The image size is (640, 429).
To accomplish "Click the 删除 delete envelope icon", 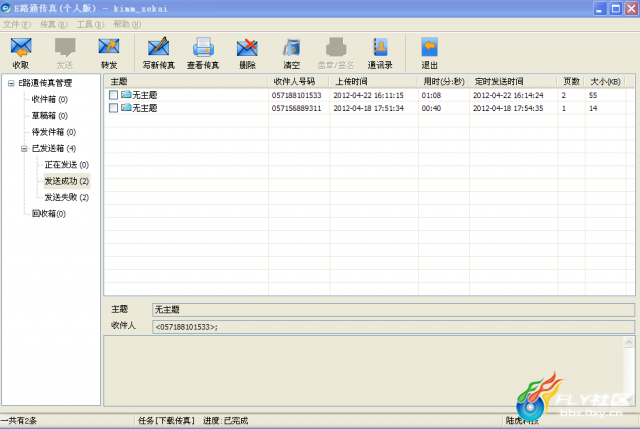I will pos(247,47).
